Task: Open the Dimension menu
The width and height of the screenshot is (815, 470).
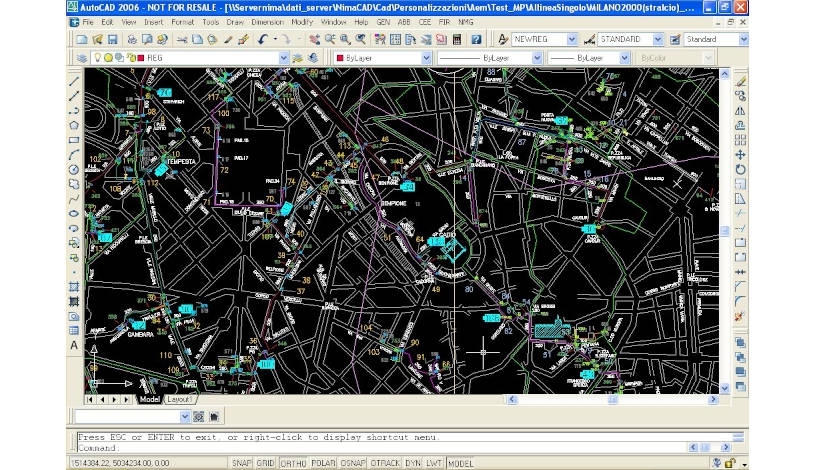Action: tap(267, 21)
